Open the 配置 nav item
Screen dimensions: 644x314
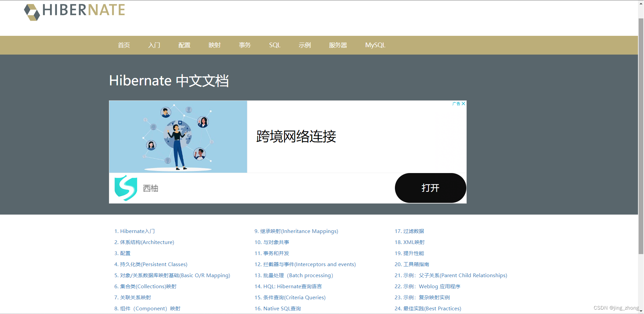(x=184, y=45)
